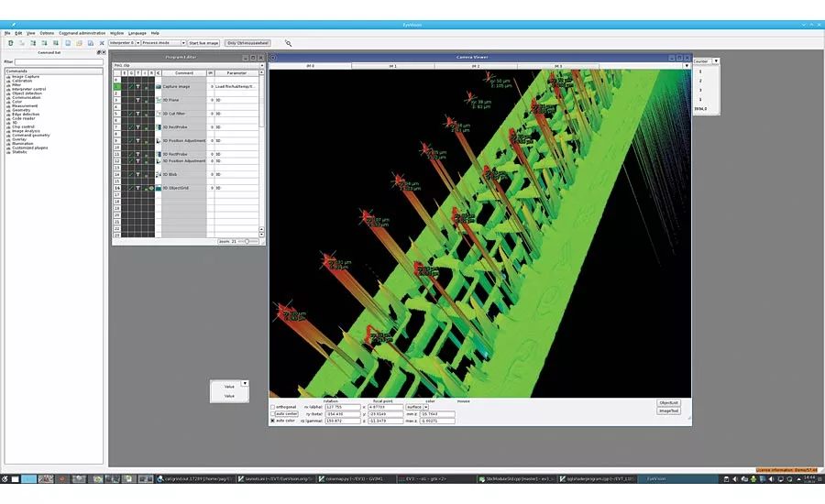Click the 3D Plane command icon in row 3
Viewport: 825px width, 504px height.
[x=159, y=100]
